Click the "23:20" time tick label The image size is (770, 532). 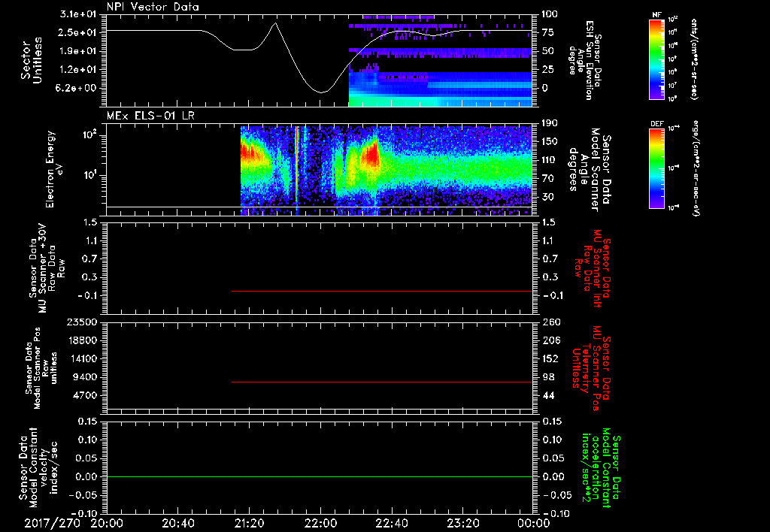pos(462,523)
